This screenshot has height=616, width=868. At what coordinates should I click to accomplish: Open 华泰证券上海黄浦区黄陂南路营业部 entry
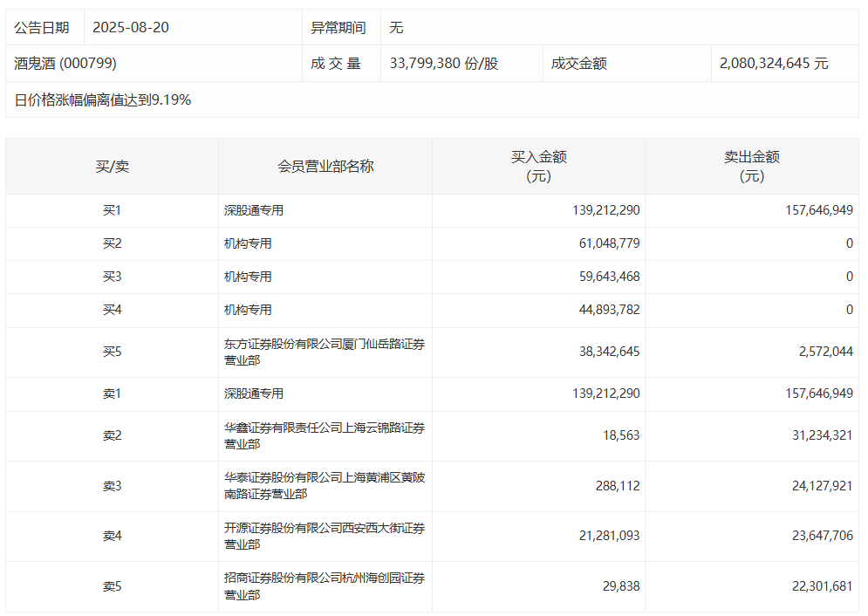pos(324,486)
